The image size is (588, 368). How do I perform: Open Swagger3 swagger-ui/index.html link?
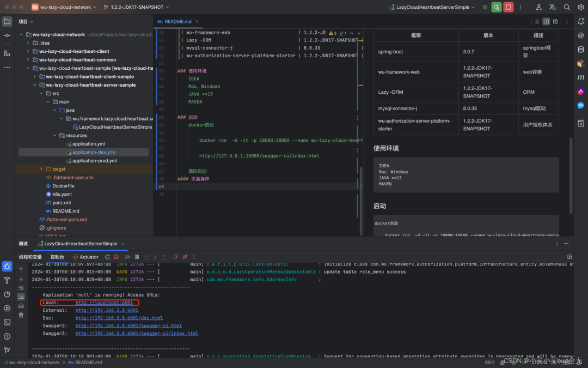tap(137, 334)
